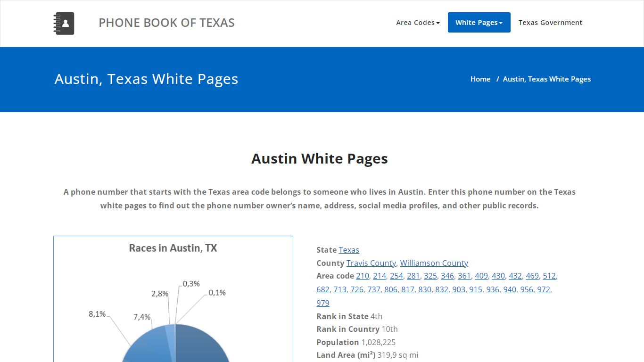
Task: Select area code 682
Action: pos(323,289)
